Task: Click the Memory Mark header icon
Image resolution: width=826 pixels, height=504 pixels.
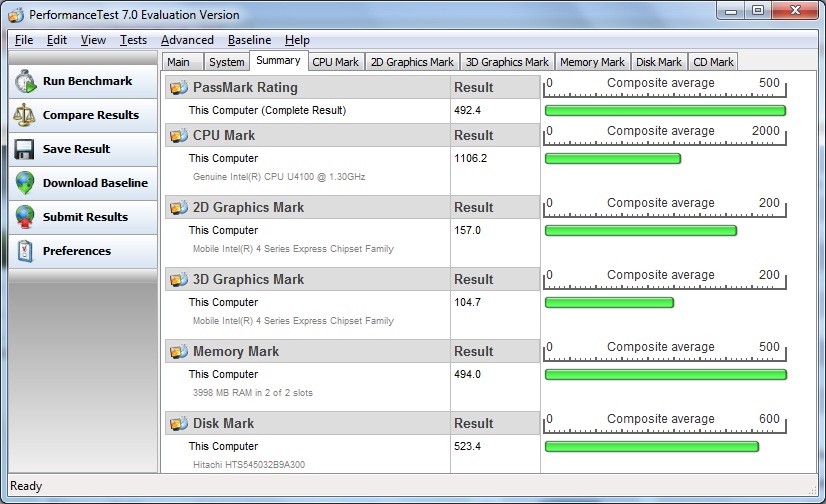Action: (x=179, y=351)
